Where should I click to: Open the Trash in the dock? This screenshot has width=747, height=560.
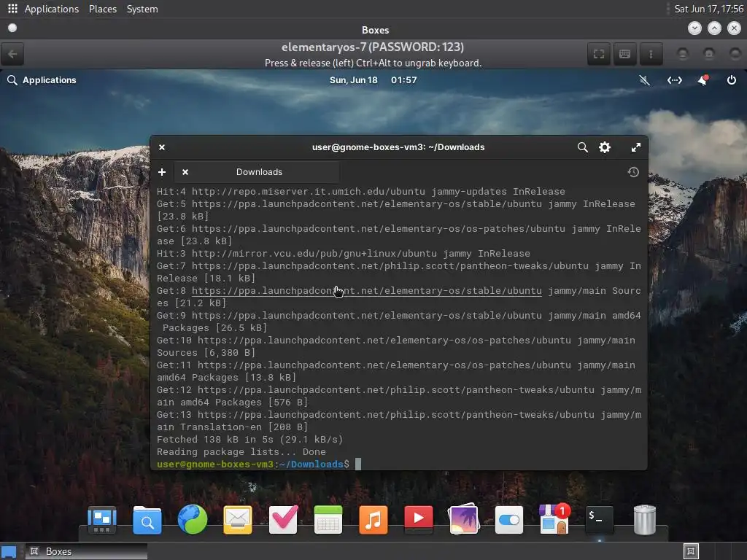click(x=645, y=519)
